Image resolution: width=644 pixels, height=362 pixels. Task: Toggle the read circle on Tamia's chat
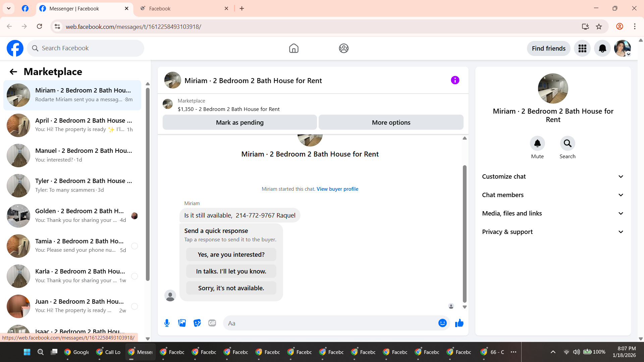(135, 246)
